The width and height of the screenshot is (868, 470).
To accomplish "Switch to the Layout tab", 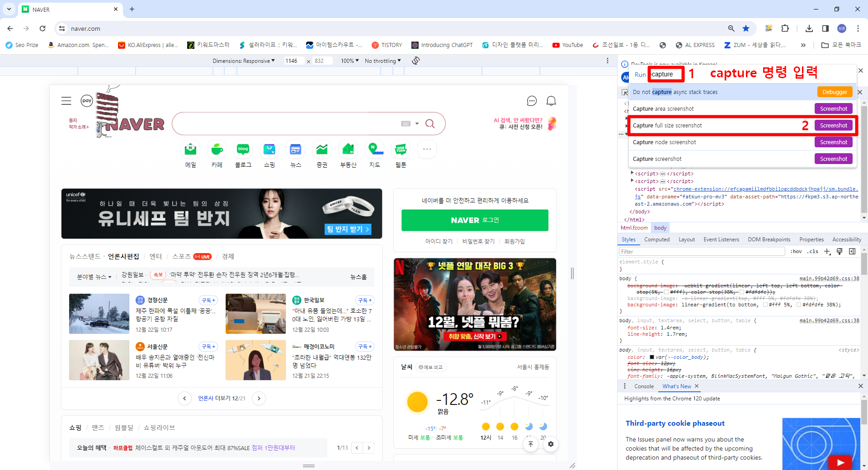I will point(687,240).
